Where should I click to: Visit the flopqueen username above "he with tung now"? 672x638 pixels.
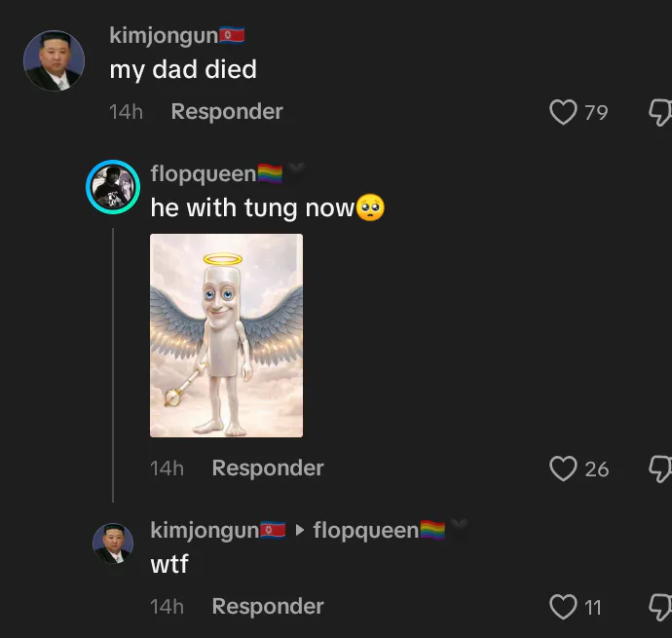pos(203,174)
